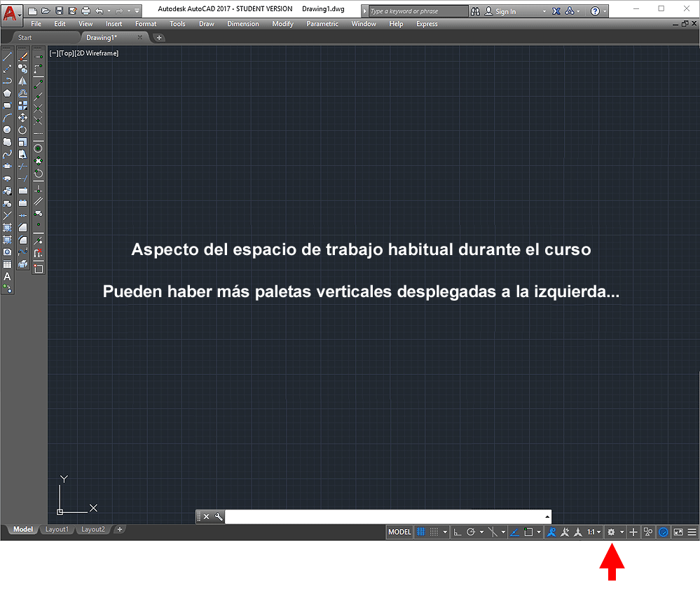700x590 pixels.
Task: Expand the isometric drafting options arrow
Action: 504,532
